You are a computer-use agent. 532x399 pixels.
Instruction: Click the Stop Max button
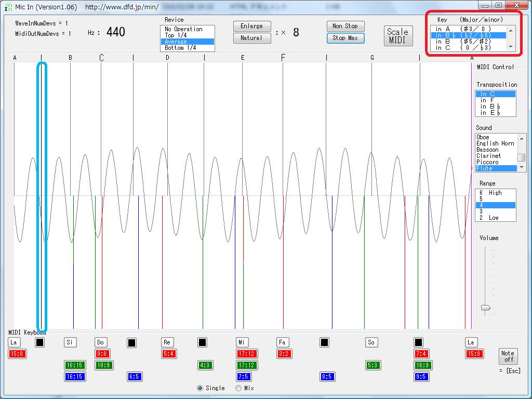pos(345,38)
